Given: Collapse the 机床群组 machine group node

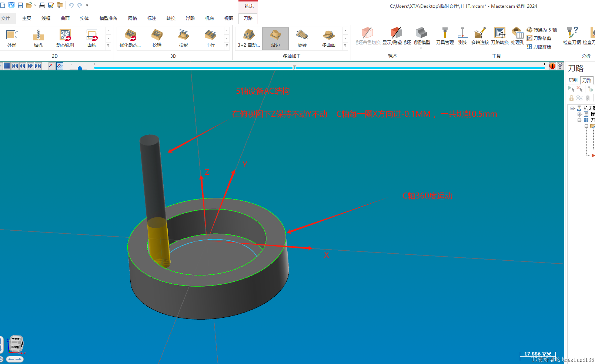Looking at the screenshot, I should [x=572, y=108].
